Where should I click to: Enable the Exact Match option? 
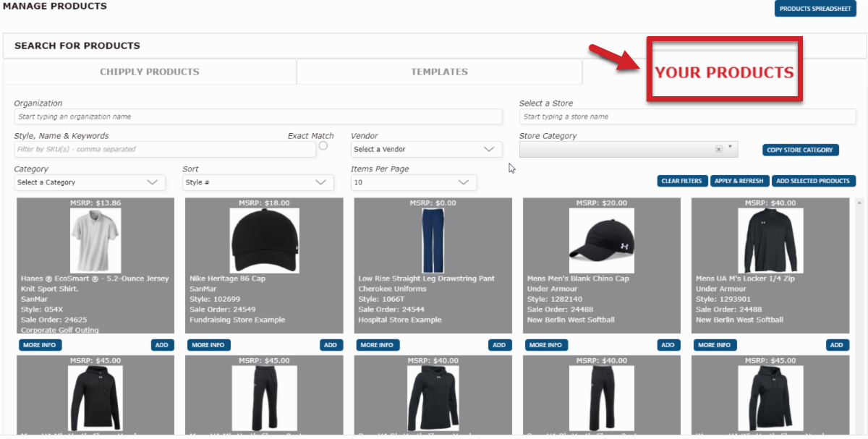(323, 145)
